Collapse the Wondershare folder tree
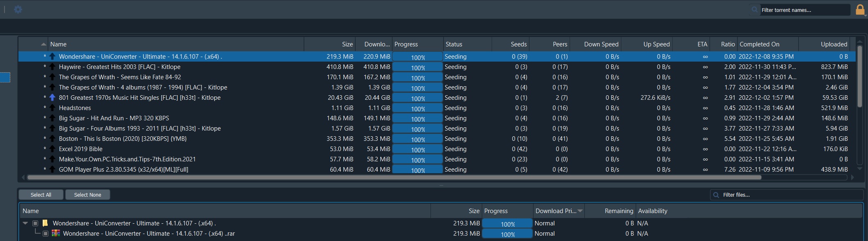This screenshot has height=241, width=868. coord(25,223)
